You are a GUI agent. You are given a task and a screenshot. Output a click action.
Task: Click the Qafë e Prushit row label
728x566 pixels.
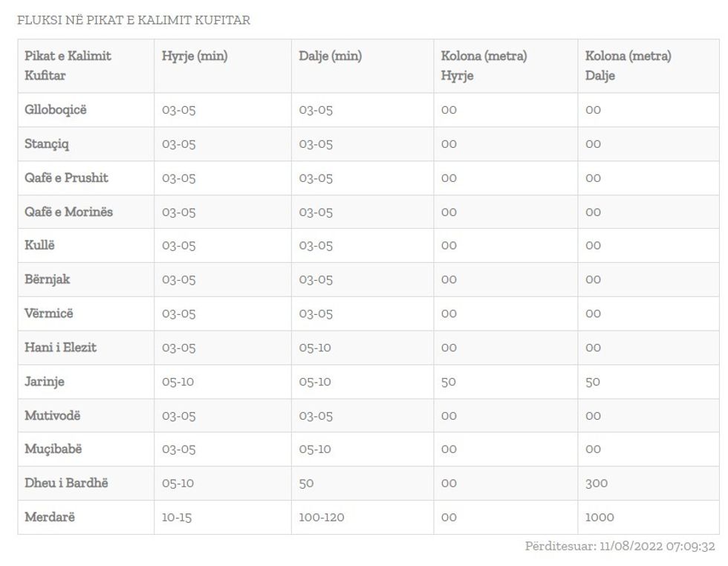click(66, 178)
